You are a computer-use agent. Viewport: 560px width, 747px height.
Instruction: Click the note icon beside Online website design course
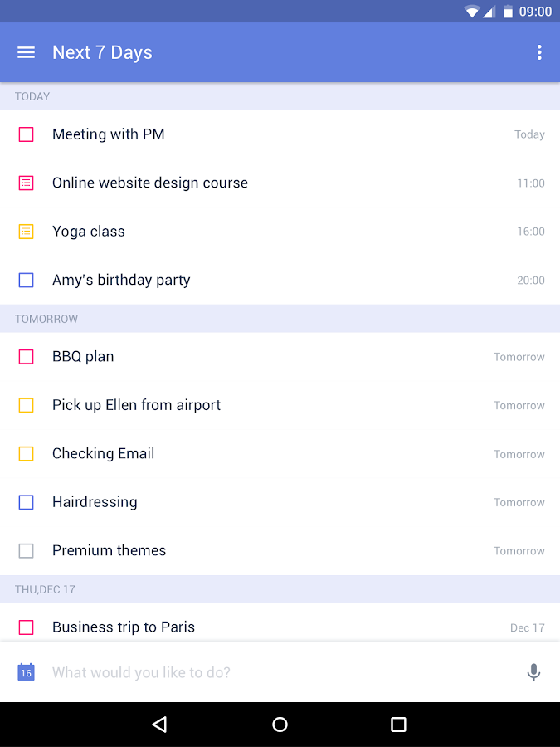26,183
